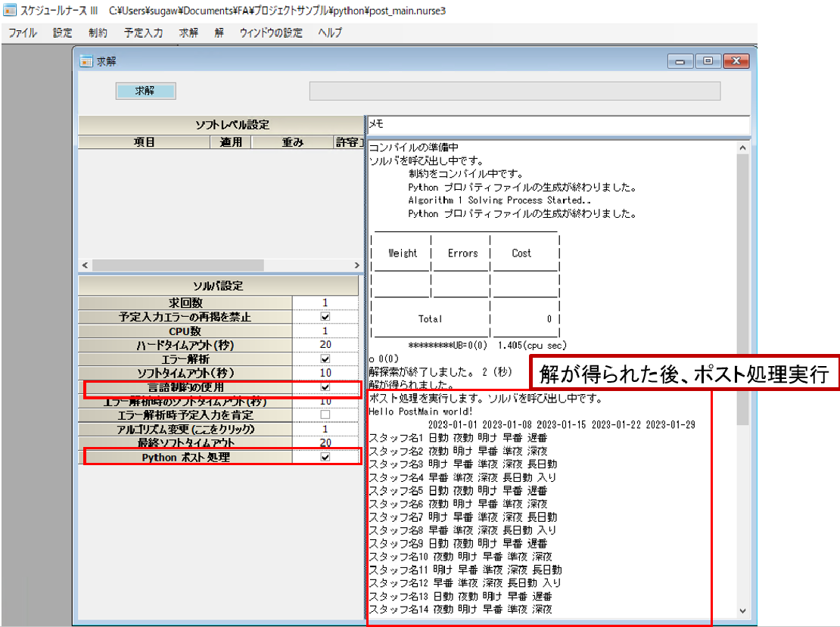Screen dimensions: 840x627
Task: Click the solve progress bar
Action: (515, 91)
